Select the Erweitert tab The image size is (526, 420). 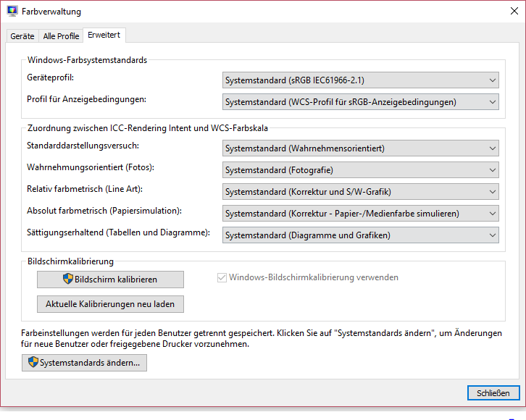[104, 35]
